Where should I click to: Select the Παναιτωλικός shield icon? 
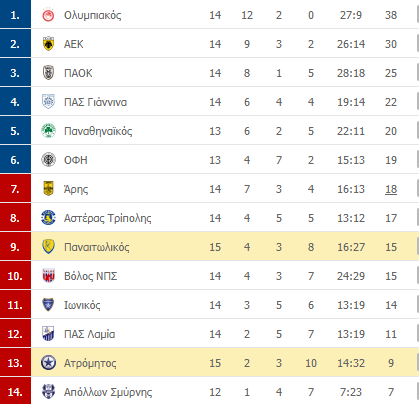(48, 247)
